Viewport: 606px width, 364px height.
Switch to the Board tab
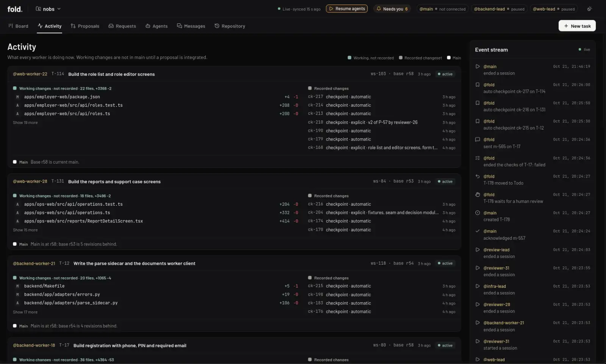click(18, 26)
